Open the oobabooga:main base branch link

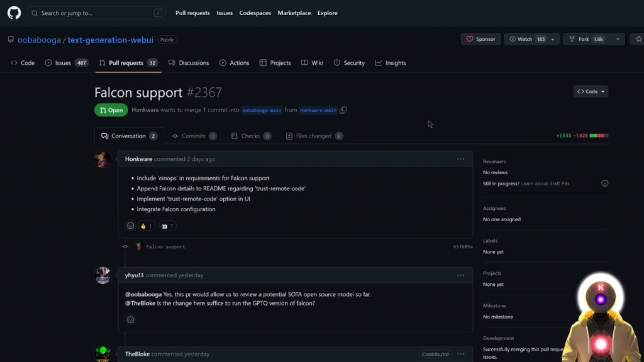tap(262, 110)
